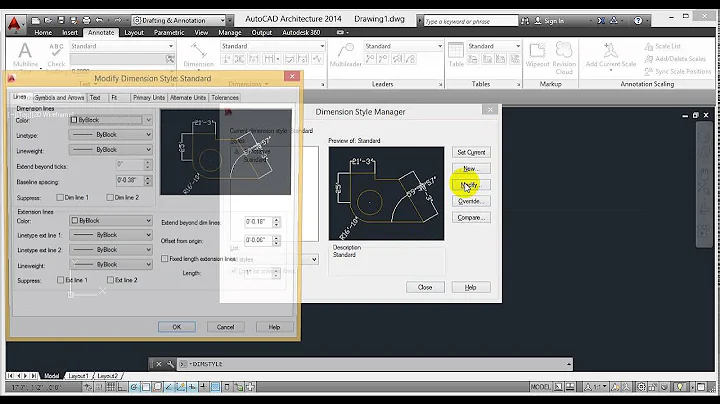Click Close in Dimension Style Manager
Screen dimensions: 720x404
pos(425,287)
